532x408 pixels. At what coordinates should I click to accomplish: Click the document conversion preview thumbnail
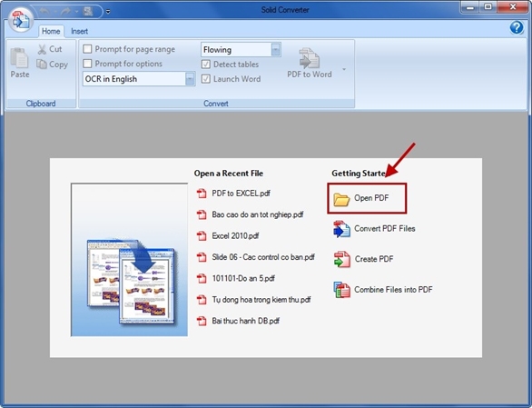coord(129,260)
